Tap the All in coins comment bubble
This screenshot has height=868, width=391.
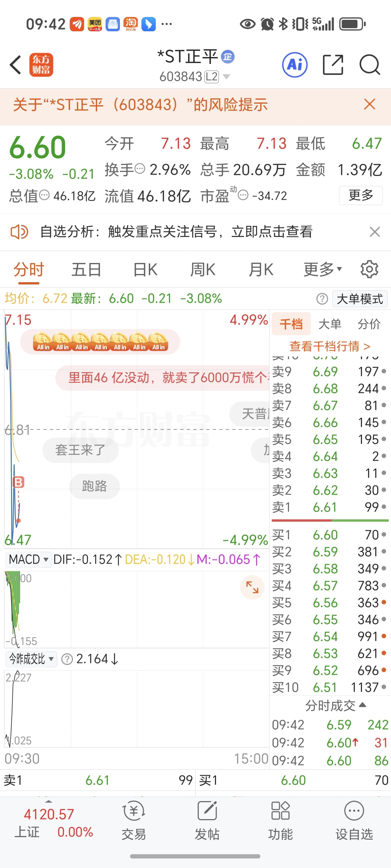100,342
